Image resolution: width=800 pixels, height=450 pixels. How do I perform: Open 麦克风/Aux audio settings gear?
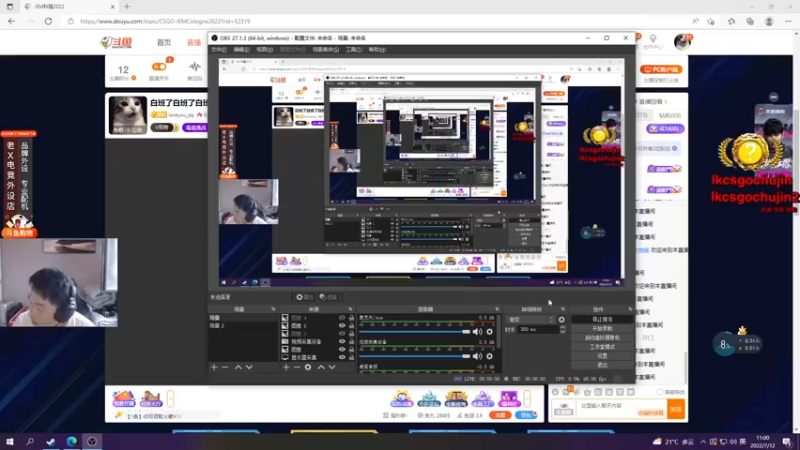[x=490, y=332]
